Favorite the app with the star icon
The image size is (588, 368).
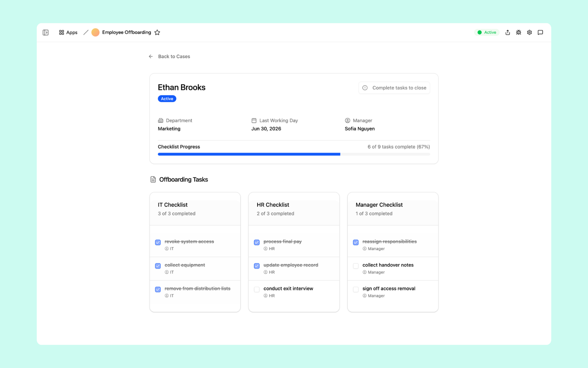(157, 32)
